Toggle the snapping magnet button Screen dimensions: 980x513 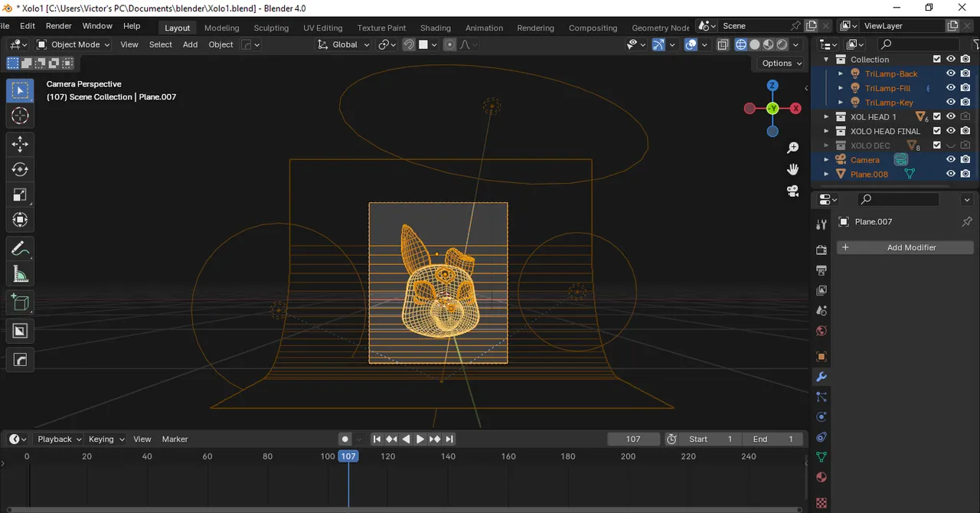tap(409, 44)
